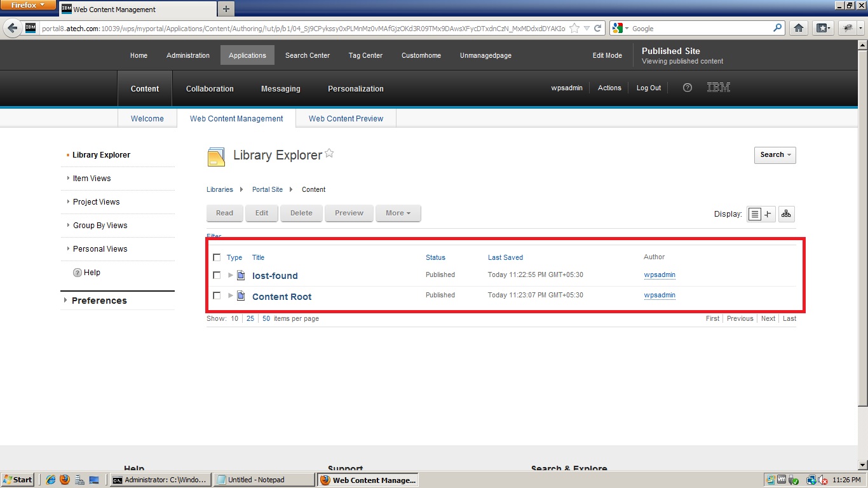Expand the Content Root row triangle
868x488 pixels.
pos(231,295)
